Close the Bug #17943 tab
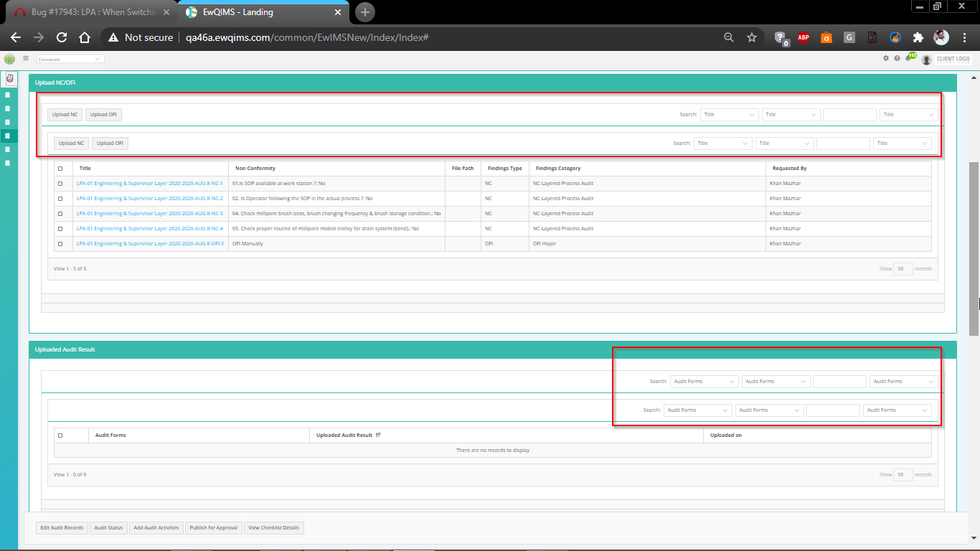The width and height of the screenshot is (980, 551). 166,12
